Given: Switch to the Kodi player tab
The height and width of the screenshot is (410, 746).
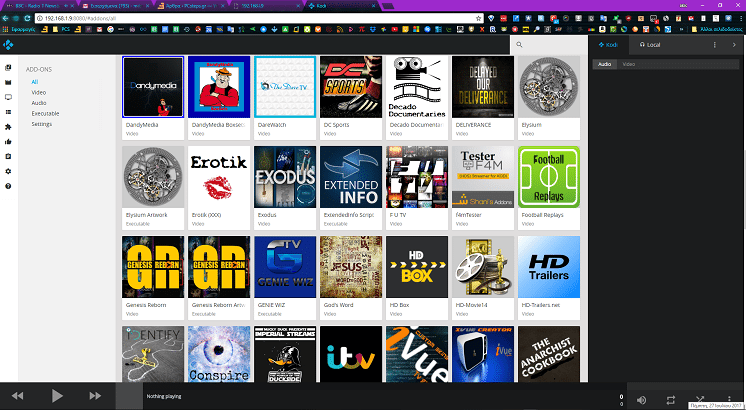Looking at the screenshot, I should 608,45.
